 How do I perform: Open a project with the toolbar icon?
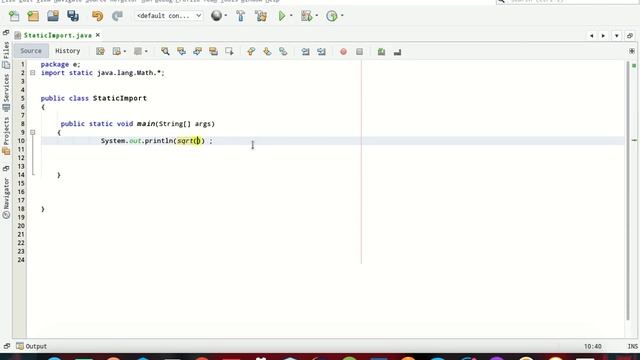point(53,16)
